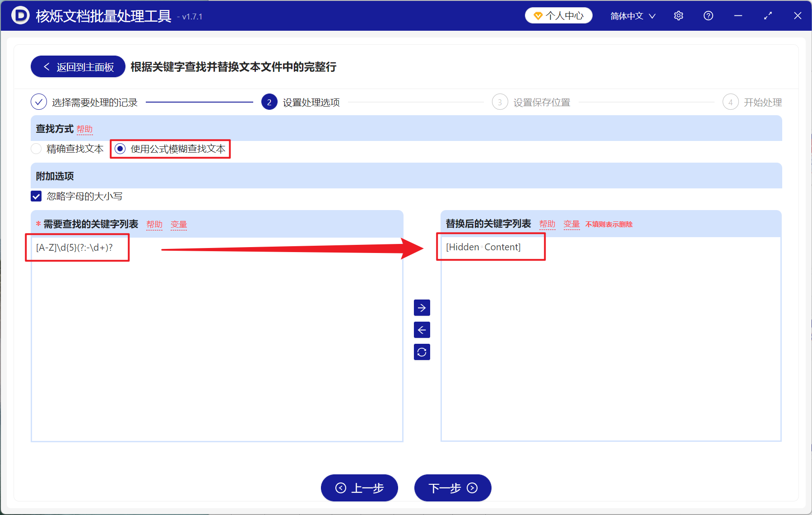Screen dimensions: 812x515
Task: Click the crown icon on 个人中心
Action: click(538, 15)
